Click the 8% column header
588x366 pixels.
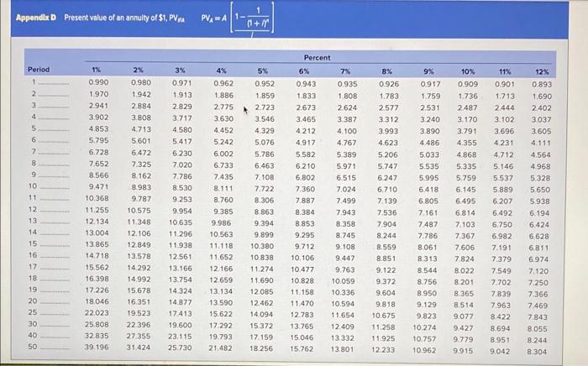tap(386, 71)
